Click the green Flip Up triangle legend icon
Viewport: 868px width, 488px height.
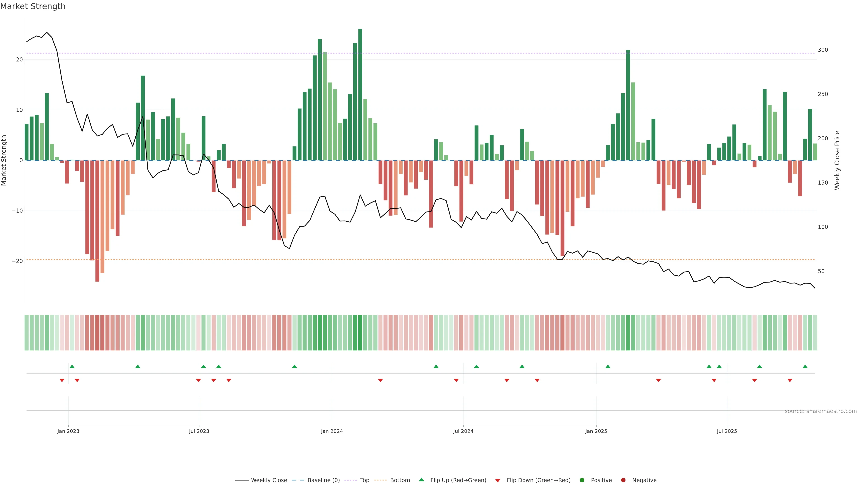(421, 480)
